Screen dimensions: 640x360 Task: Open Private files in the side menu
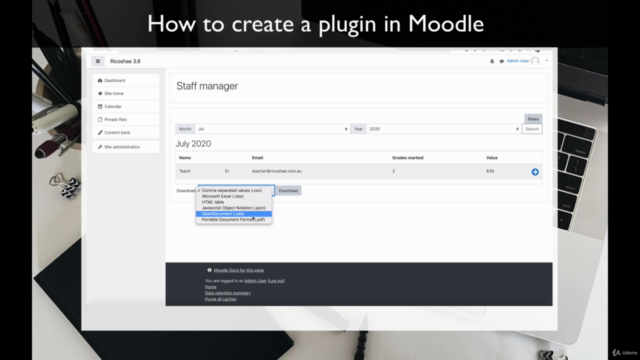coord(126,120)
